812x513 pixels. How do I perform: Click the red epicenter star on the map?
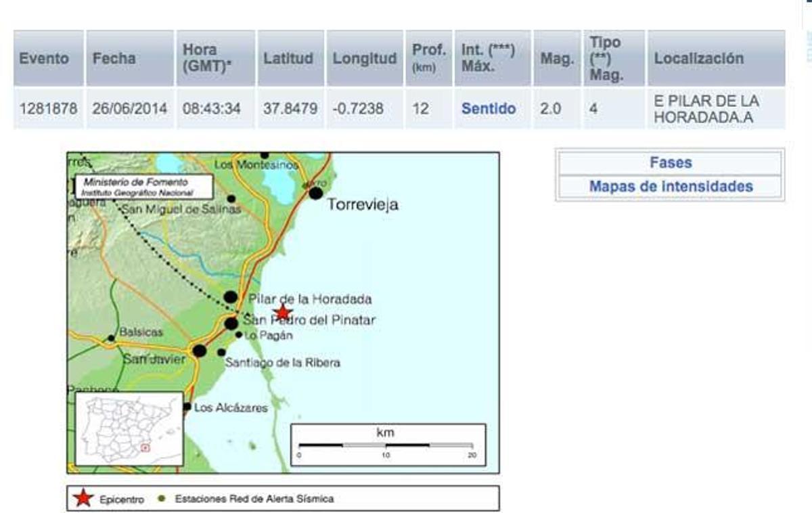click(283, 313)
